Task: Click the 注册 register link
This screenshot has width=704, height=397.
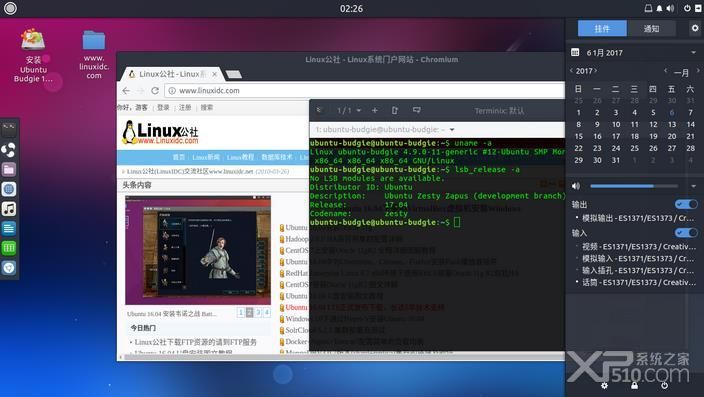Action: click(x=185, y=107)
